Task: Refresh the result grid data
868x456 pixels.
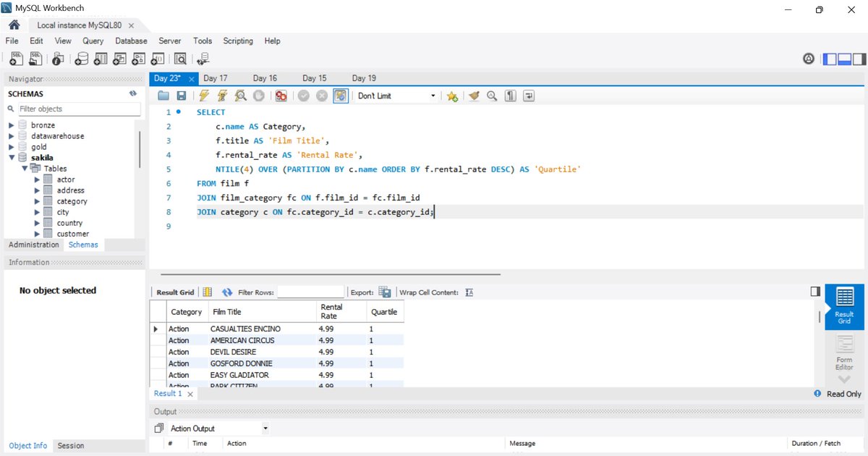Action: coord(227,292)
